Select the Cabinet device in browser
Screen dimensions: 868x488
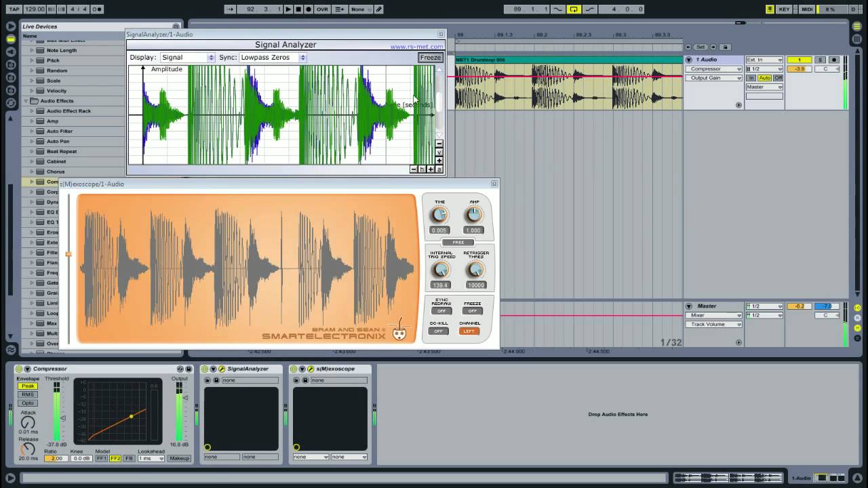point(56,162)
